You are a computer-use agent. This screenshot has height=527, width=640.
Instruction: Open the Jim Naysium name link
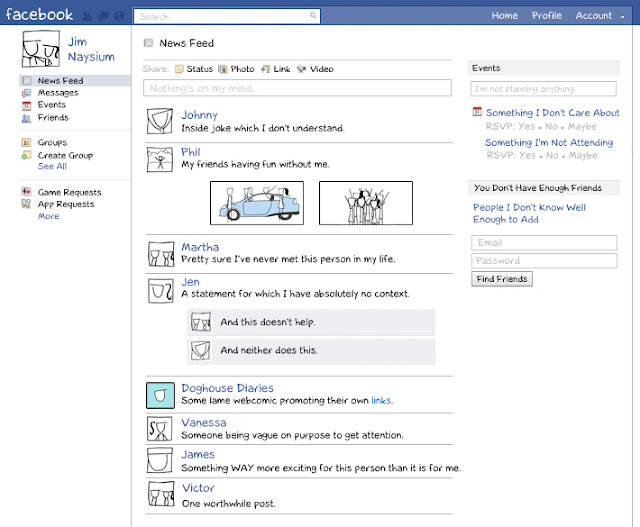tap(91, 49)
